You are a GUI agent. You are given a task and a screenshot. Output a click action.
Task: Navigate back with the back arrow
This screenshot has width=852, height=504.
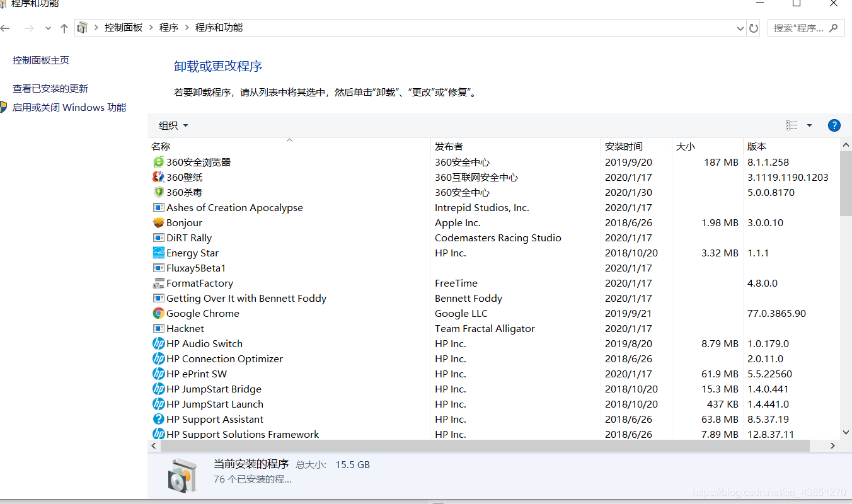6,28
